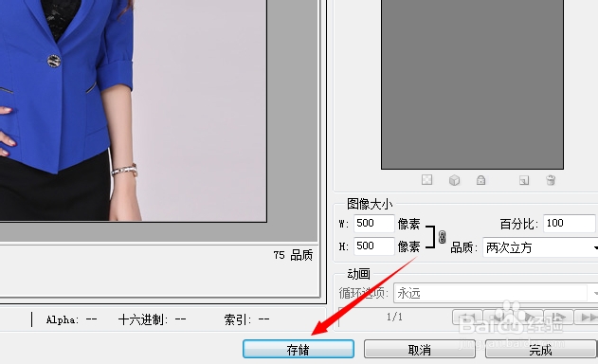Click the preview image of the blue jacket

coord(133,111)
